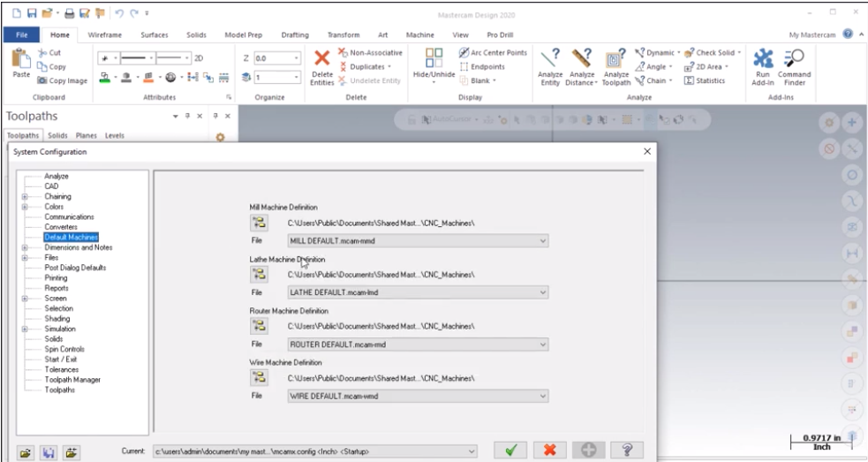Open the Current configuration file dropdown

tap(472, 451)
